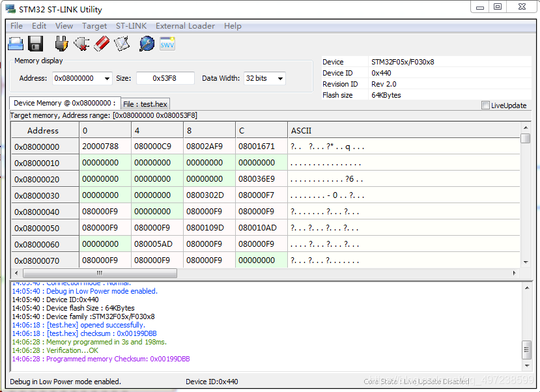Click the log panel scroll up arrow
This screenshot has width=540, height=392.
pyautogui.click(x=526, y=288)
